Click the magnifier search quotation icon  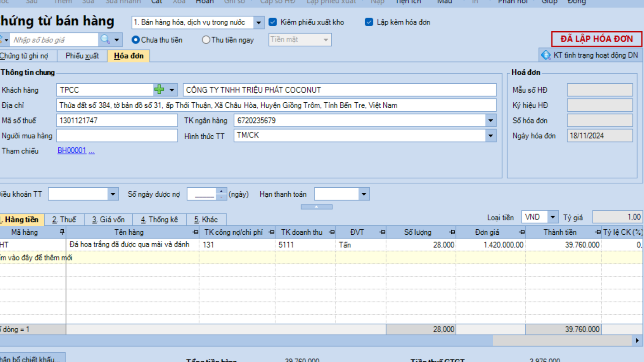[105, 40]
